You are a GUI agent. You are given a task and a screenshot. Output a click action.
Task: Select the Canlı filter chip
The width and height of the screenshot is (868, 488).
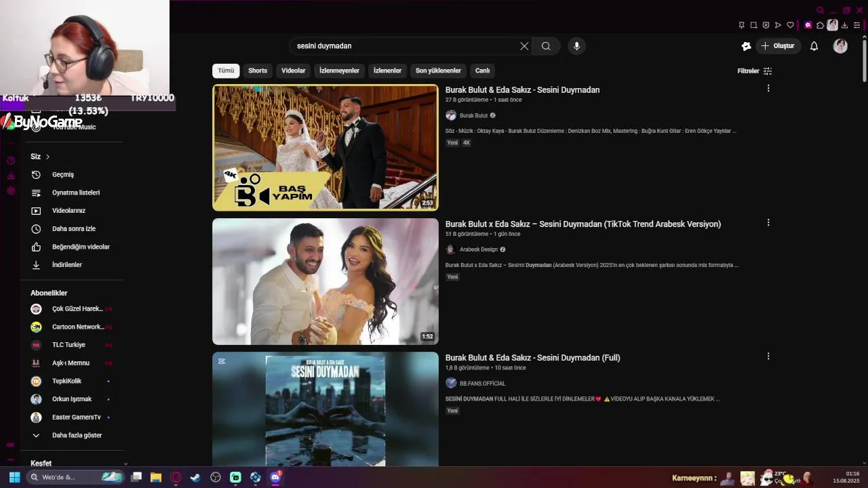tap(482, 70)
